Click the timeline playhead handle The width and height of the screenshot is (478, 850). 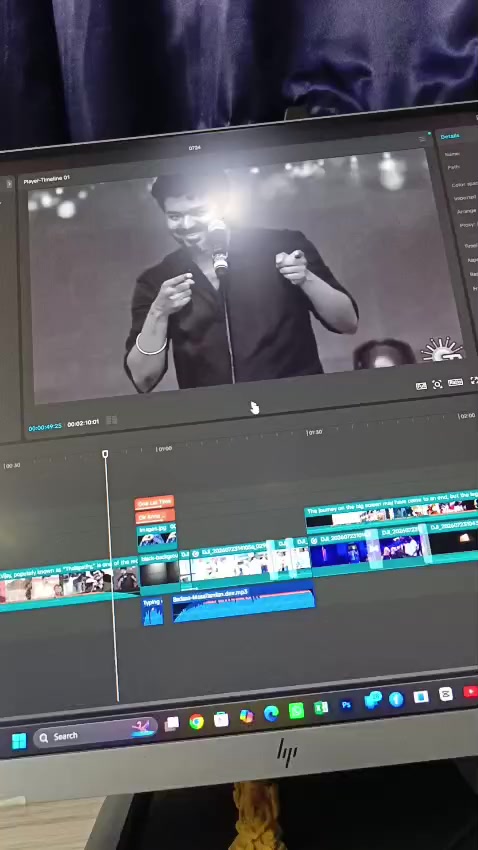[x=105, y=454]
